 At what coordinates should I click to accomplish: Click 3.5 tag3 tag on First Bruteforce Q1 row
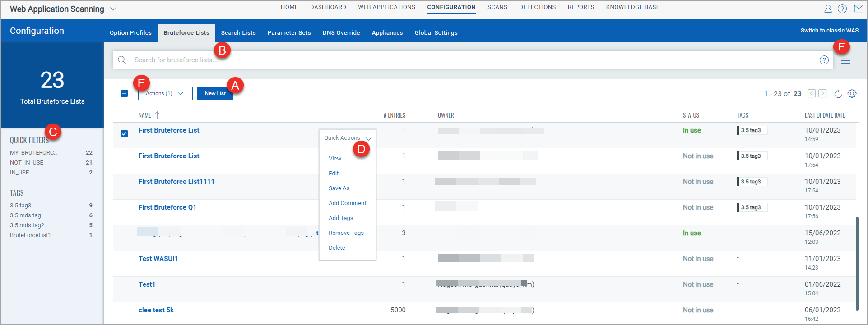pos(752,207)
